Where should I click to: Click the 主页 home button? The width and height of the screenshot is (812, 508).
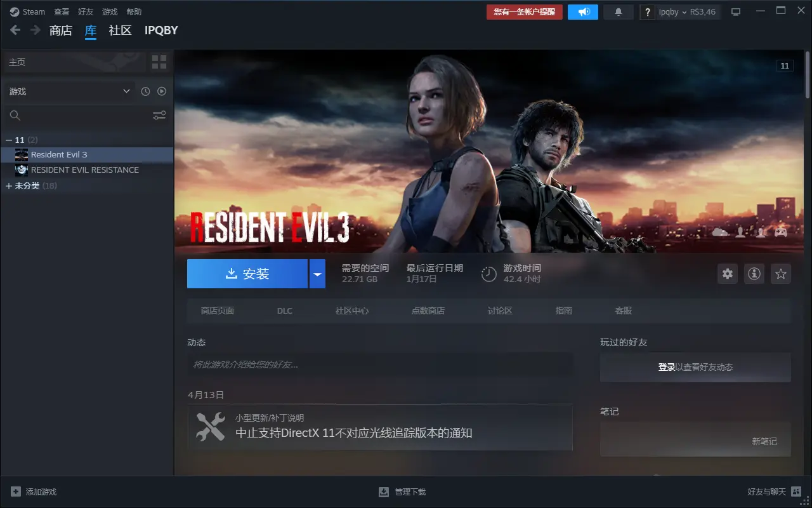click(74, 62)
